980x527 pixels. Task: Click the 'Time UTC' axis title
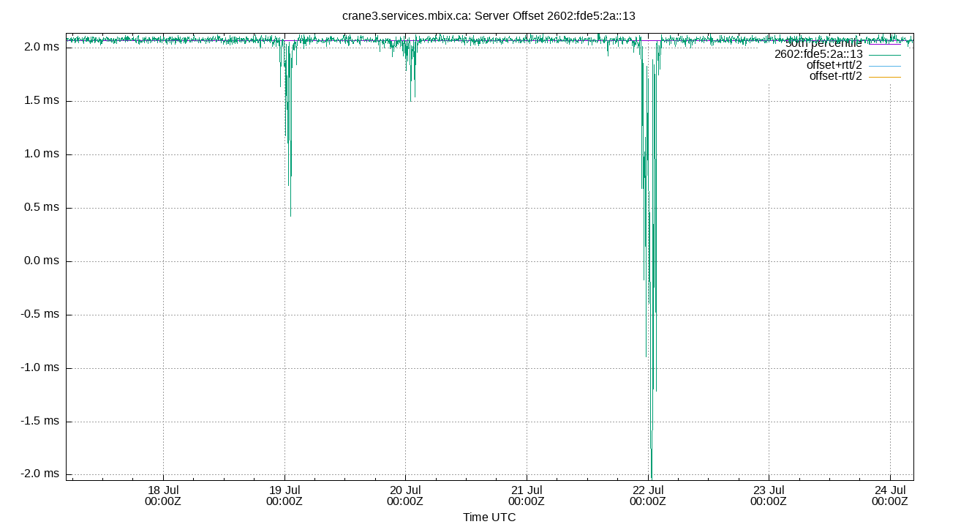click(x=489, y=517)
